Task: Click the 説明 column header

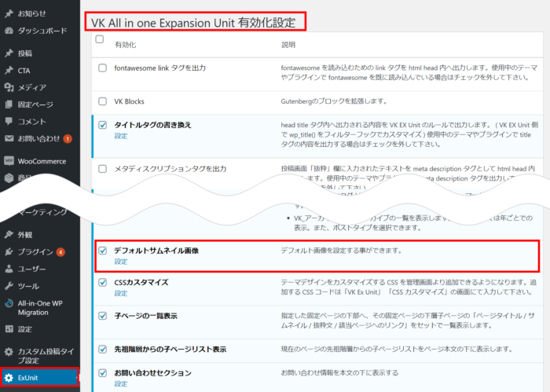Action: [288, 45]
